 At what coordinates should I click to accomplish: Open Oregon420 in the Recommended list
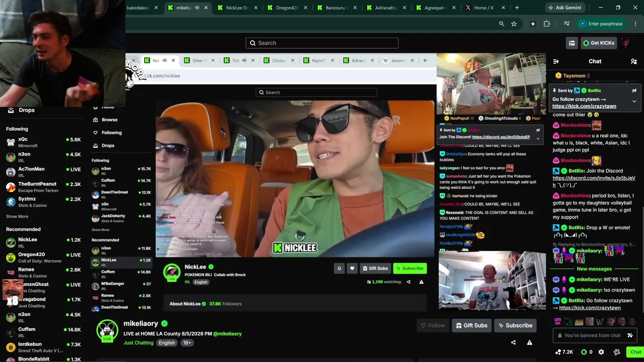(x=43, y=257)
